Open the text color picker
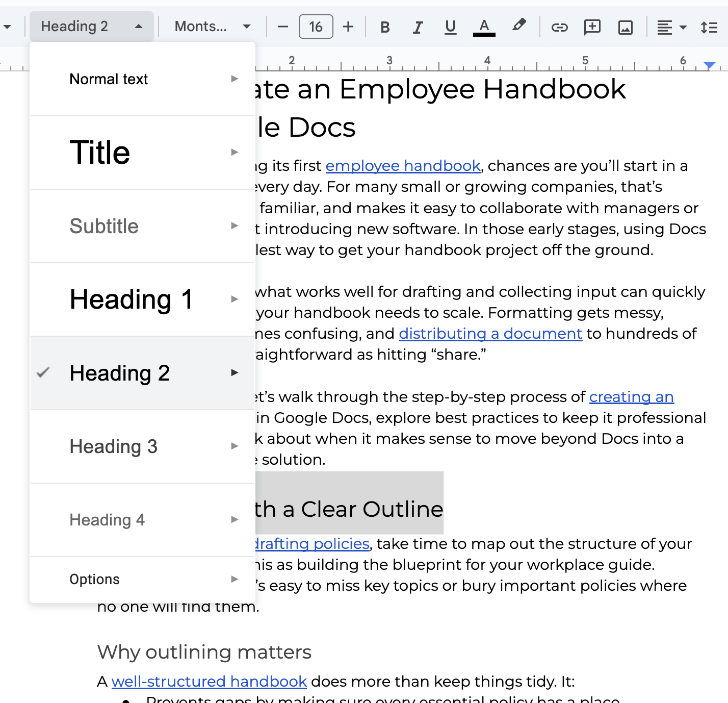728x703 pixels. 484,27
